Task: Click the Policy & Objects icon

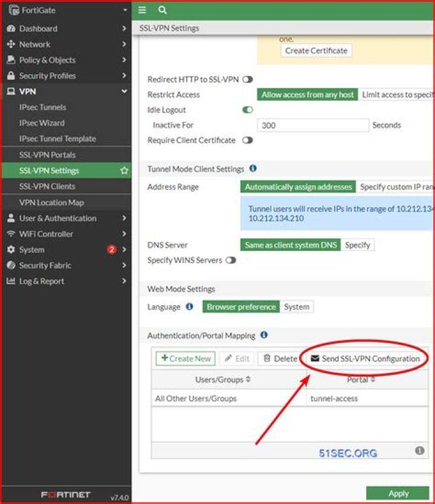Action: coord(11,60)
